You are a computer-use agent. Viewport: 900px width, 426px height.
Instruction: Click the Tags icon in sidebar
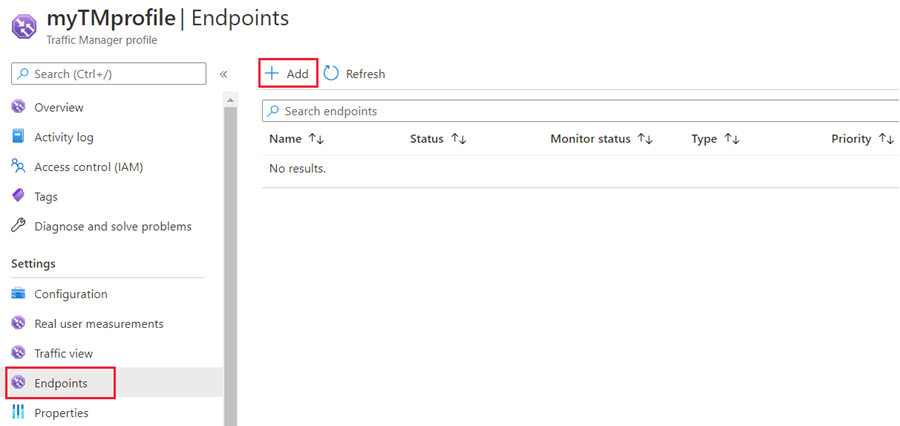(18, 196)
